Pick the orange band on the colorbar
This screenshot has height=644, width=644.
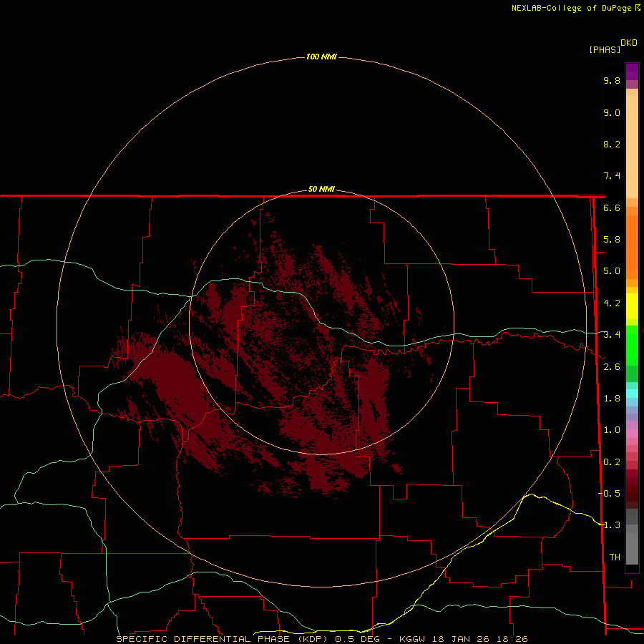(x=632, y=246)
